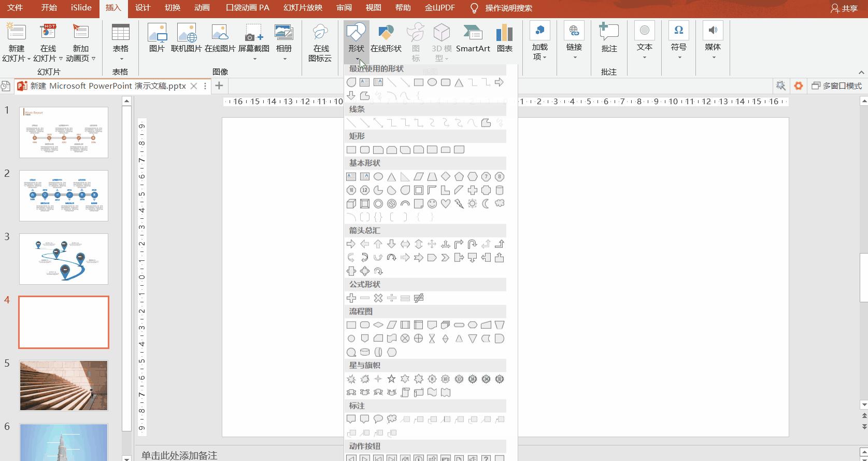Select the decision diamond in 流程图

point(378,325)
